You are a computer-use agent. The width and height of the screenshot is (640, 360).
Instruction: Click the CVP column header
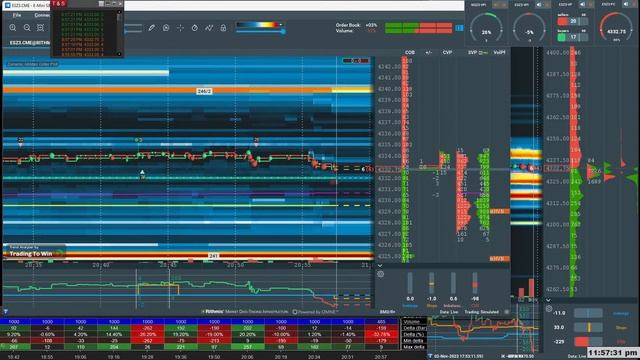point(447,52)
